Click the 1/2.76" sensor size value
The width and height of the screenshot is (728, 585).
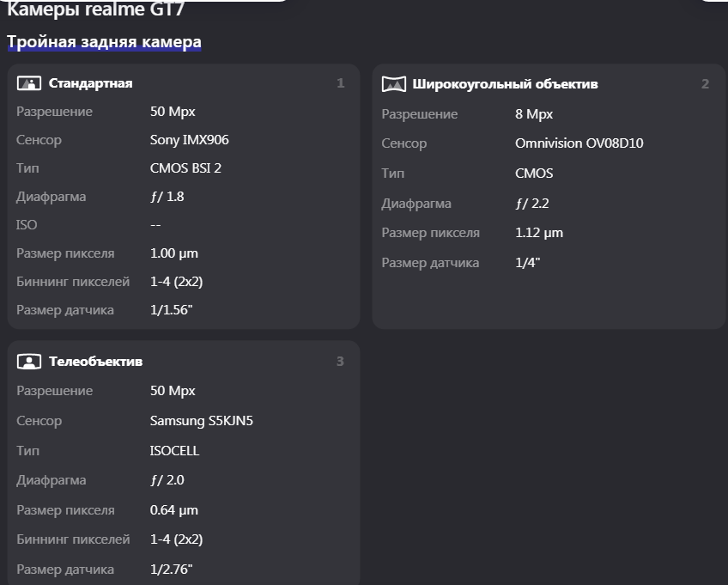coord(171,570)
